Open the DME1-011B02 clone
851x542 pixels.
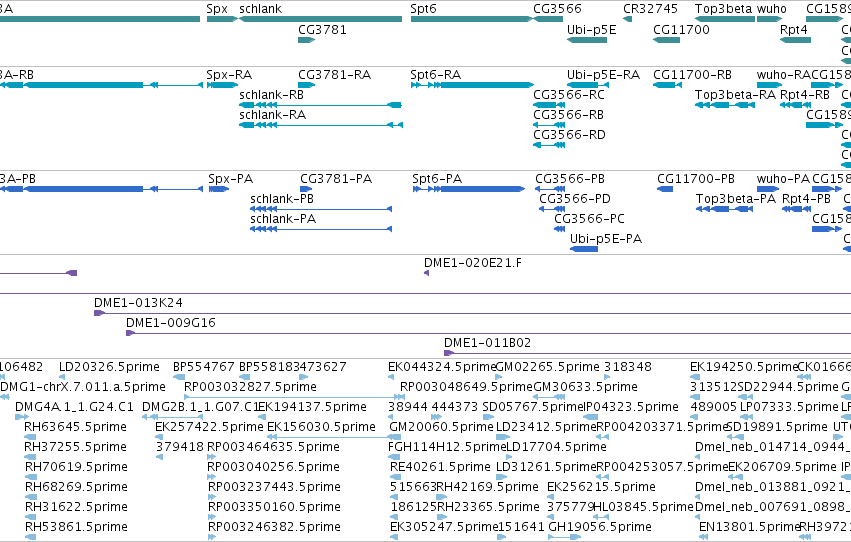[x=647, y=353]
